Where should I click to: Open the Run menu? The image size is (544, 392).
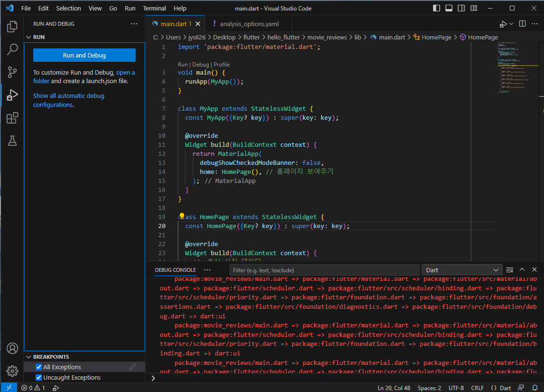130,9
